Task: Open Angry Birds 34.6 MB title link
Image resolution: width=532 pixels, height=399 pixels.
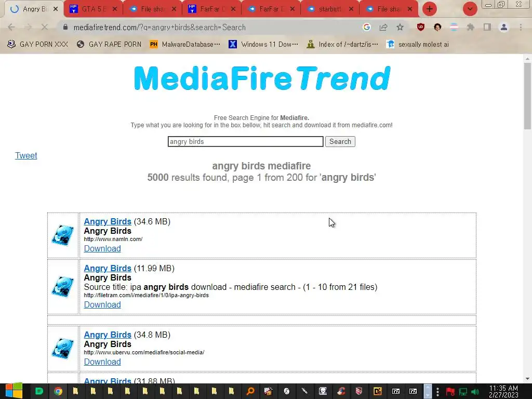Action: 108,221
